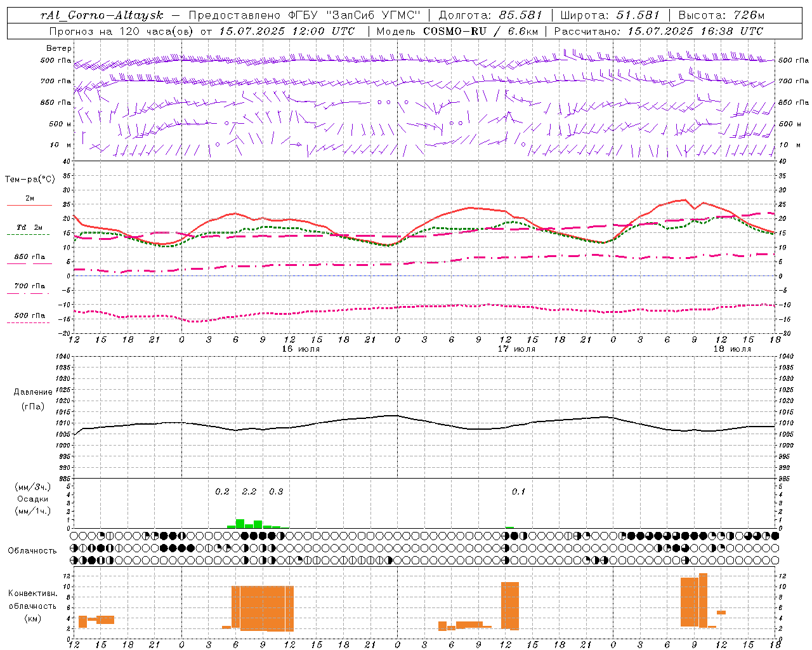Screen dimensions: 812x650
Task: Click the tallest green precipitation bar on 16 июля
Action: pos(240,524)
